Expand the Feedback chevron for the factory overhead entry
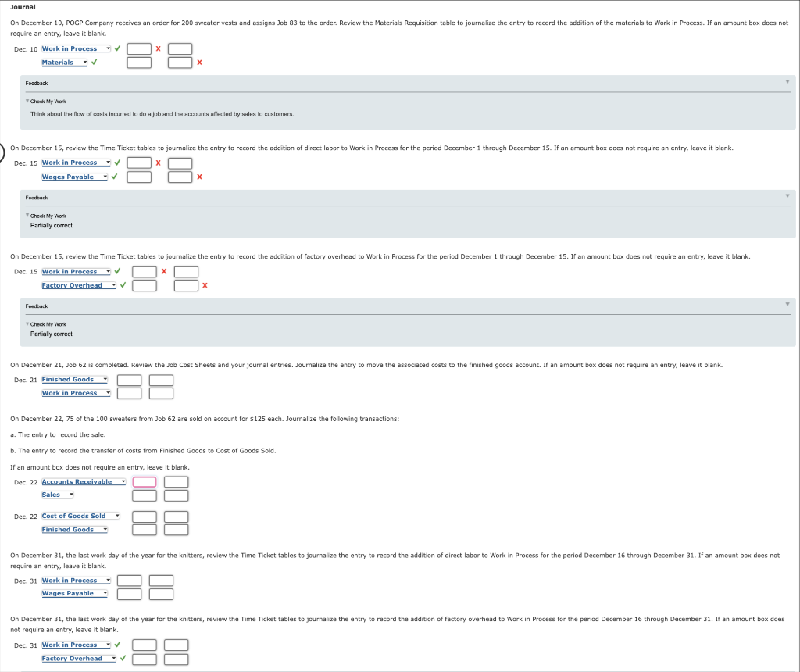 pos(787,305)
